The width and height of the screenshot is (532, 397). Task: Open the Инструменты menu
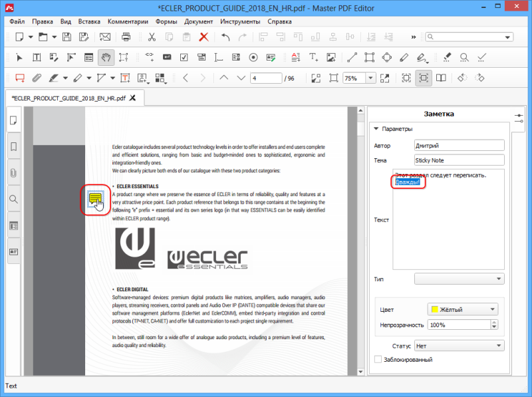click(x=240, y=21)
